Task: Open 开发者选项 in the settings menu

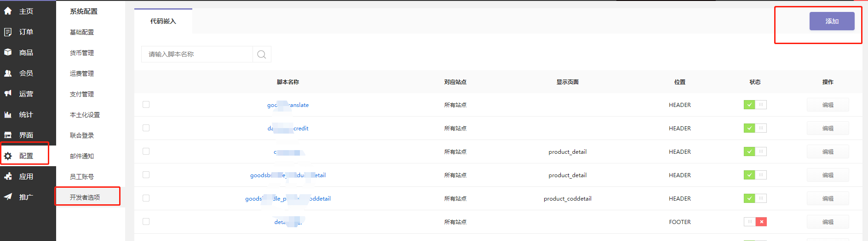Action: (85, 197)
